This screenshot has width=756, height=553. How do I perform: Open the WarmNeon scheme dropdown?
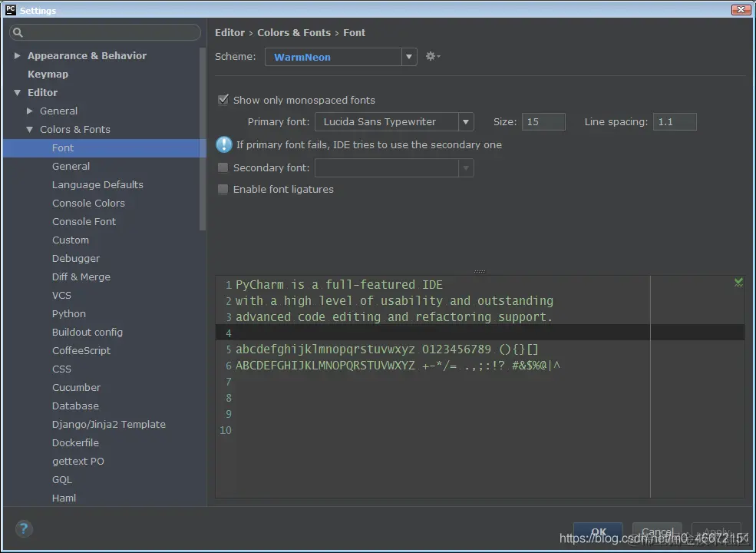pos(409,57)
